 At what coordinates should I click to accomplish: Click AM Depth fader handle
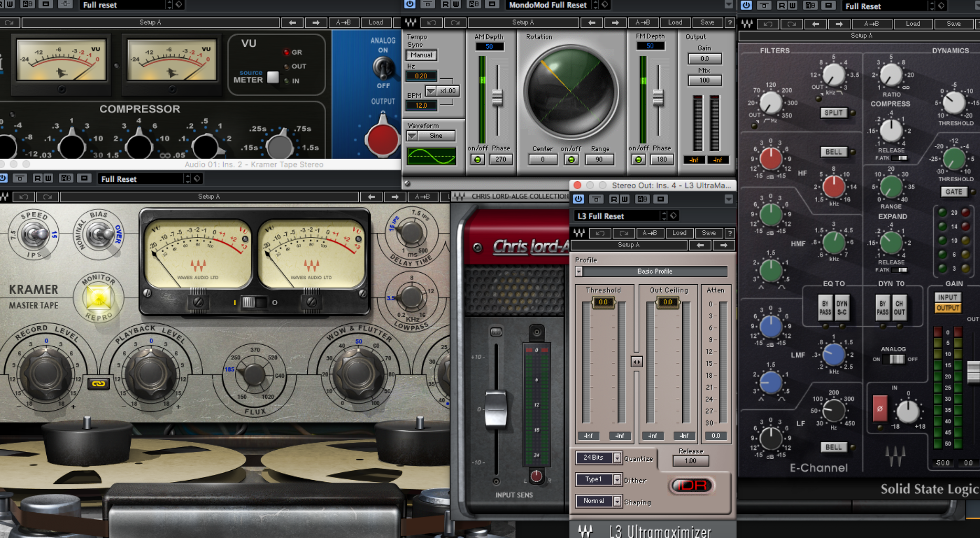click(497, 98)
